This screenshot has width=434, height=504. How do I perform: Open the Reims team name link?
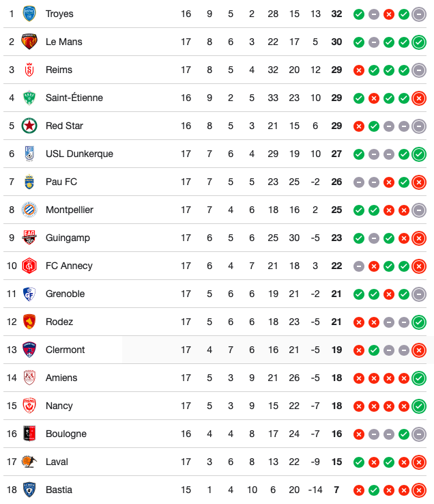pos(59,70)
